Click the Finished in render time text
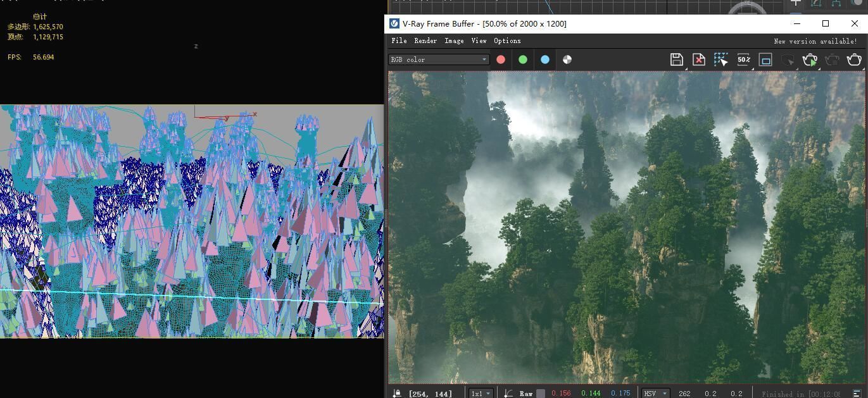This screenshot has width=868, height=398. pyautogui.click(x=801, y=394)
